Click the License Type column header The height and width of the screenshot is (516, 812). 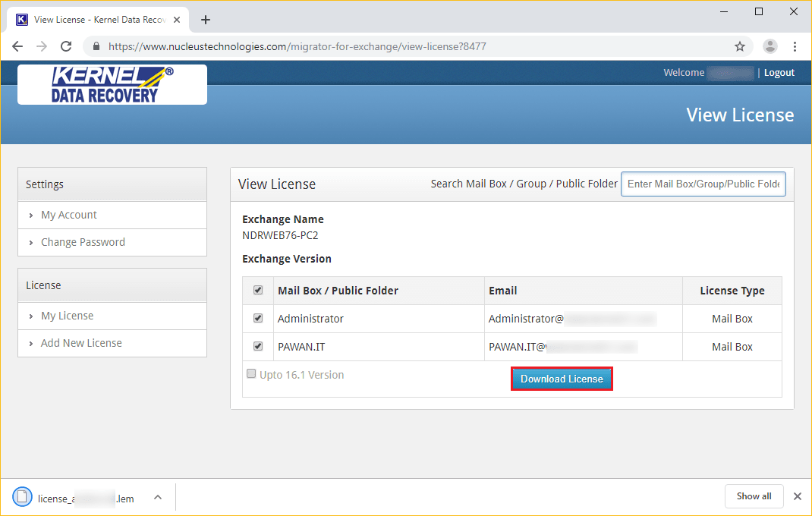coord(732,291)
